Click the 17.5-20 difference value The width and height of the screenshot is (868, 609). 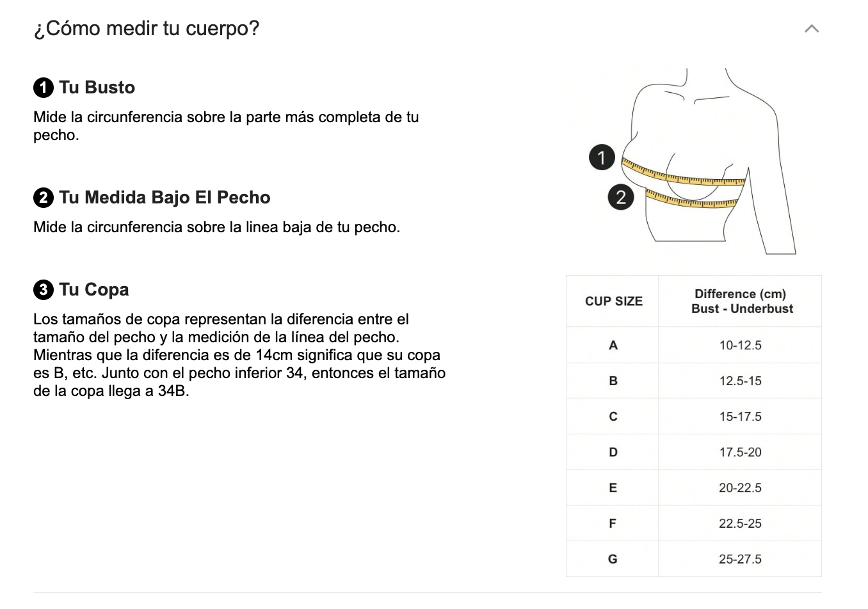pos(740,452)
